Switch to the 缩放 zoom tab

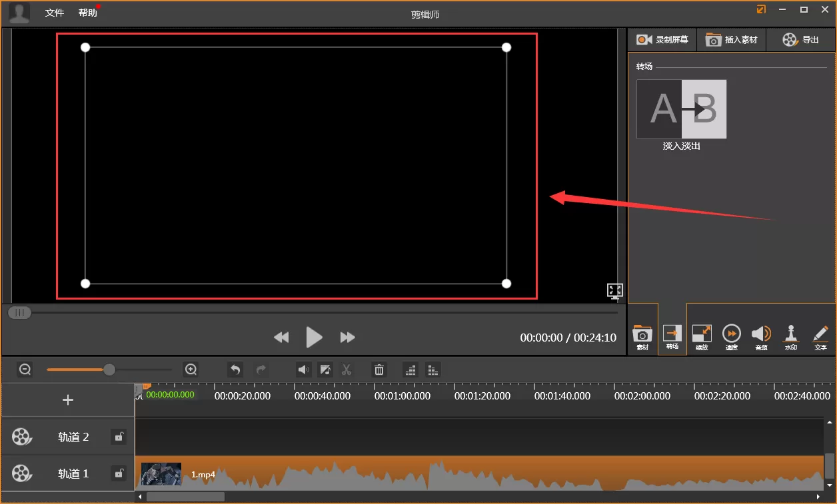point(702,337)
